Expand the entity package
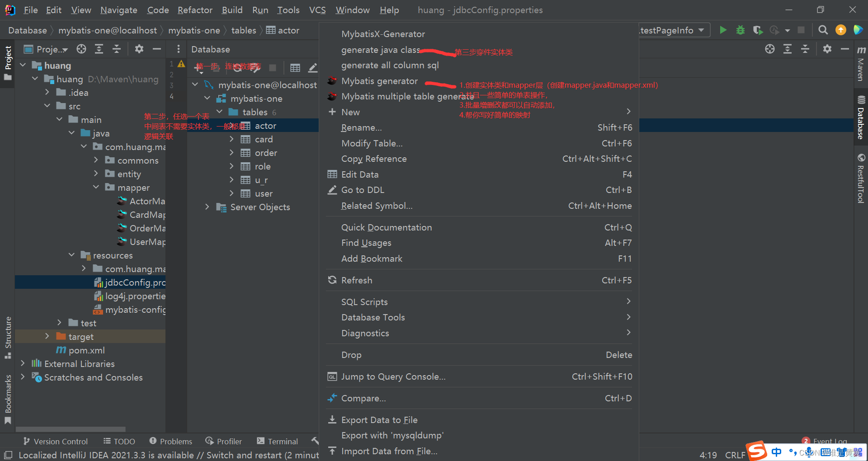Viewport: 868px width, 461px height. click(x=96, y=174)
